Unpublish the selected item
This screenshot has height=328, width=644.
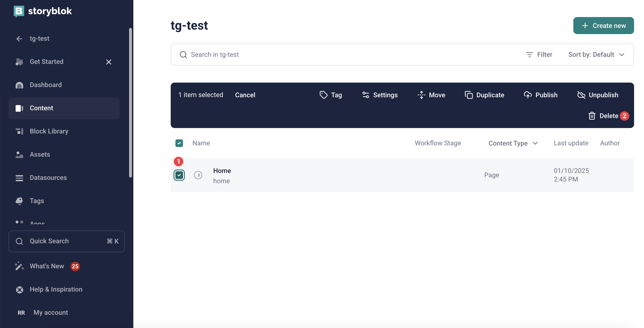[x=597, y=95]
